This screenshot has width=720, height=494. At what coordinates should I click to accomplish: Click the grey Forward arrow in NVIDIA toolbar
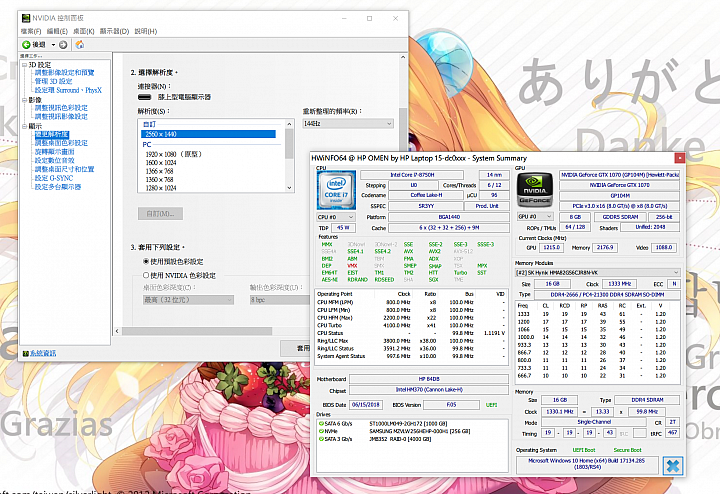pos(63,45)
